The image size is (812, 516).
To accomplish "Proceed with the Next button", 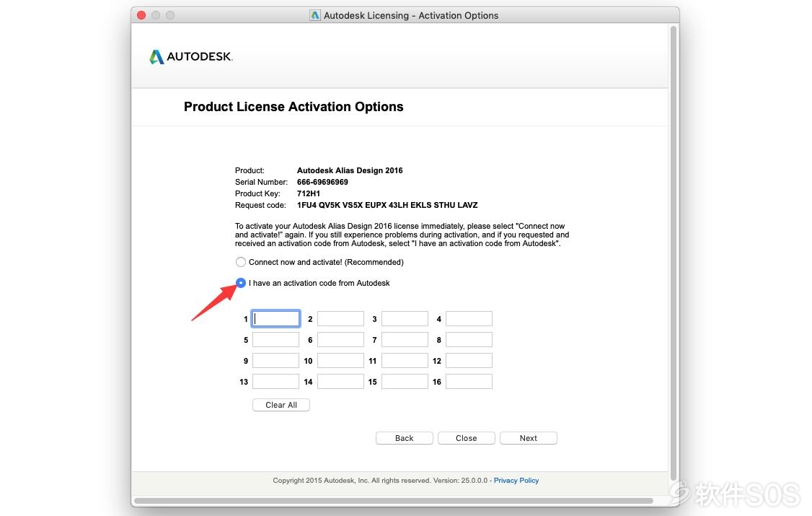I will [x=528, y=438].
